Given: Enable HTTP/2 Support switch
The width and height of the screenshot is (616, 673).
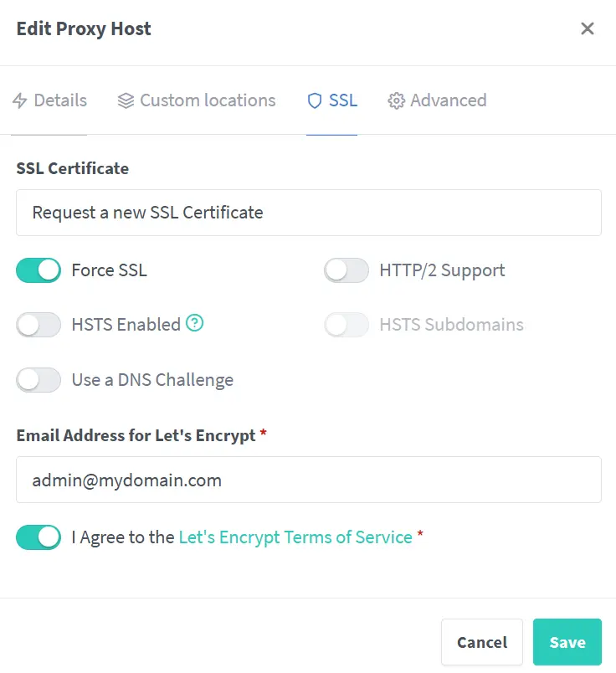Looking at the screenshot, I should (x=346, y=270).
